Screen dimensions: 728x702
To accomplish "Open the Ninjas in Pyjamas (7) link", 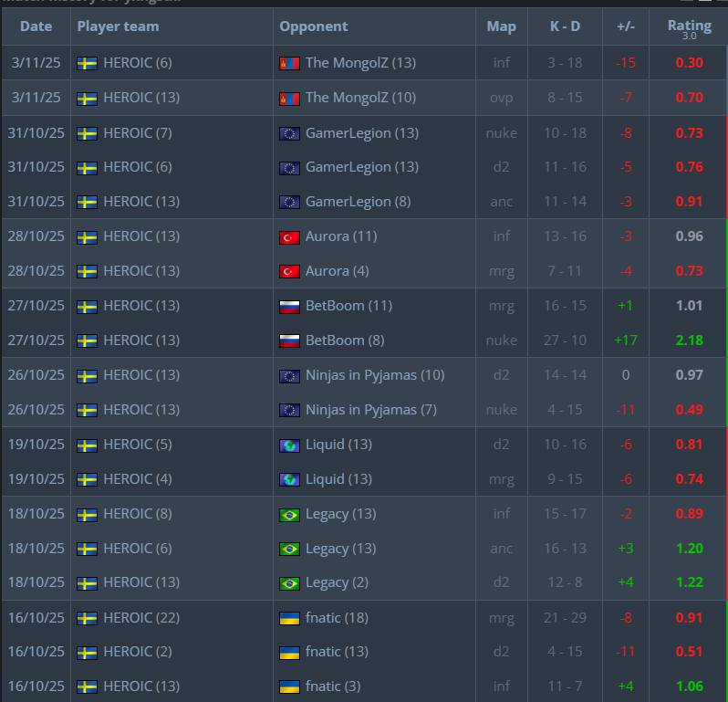I will pyautogui.click(x=371, y=410).
